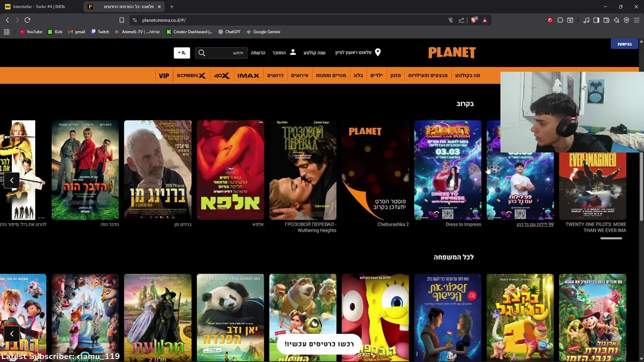Open the ברנינג מן movie poster
The width and height of the screenshot is (644, 362).
click(157, 170)
